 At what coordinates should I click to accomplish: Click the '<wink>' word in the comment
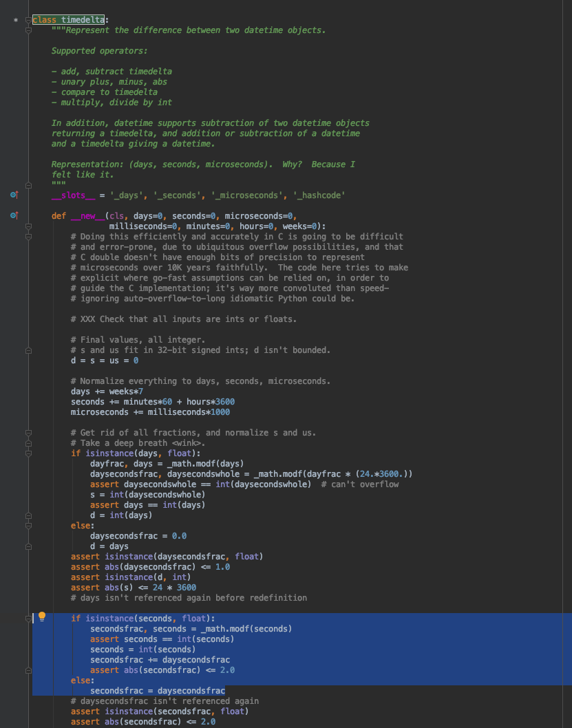186,443
